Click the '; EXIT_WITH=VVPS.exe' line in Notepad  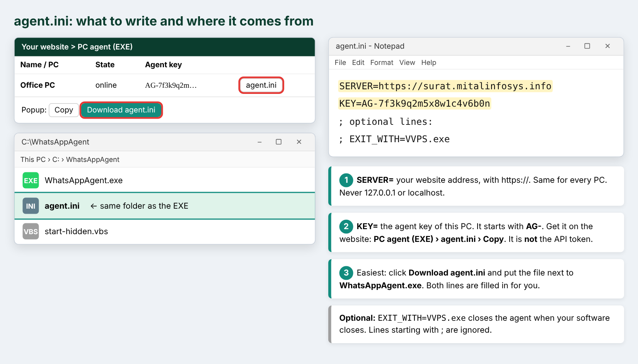pyautogui.click(x=394, y=139)
